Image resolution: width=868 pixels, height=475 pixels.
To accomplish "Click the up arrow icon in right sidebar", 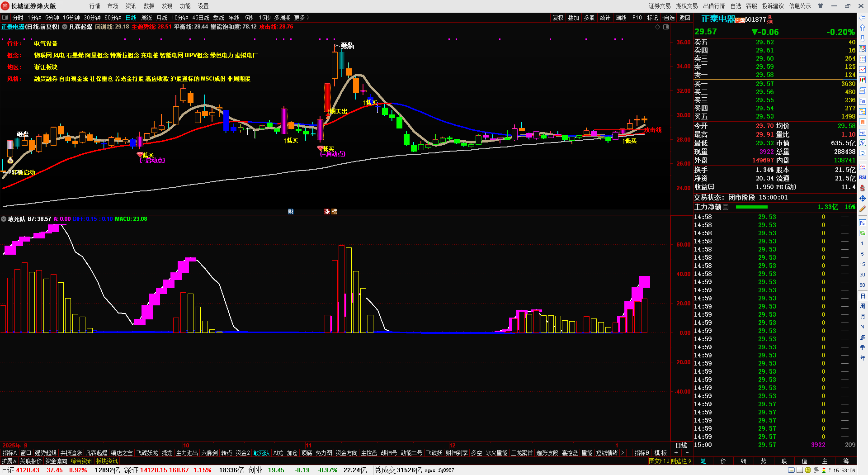I will 862,28.
